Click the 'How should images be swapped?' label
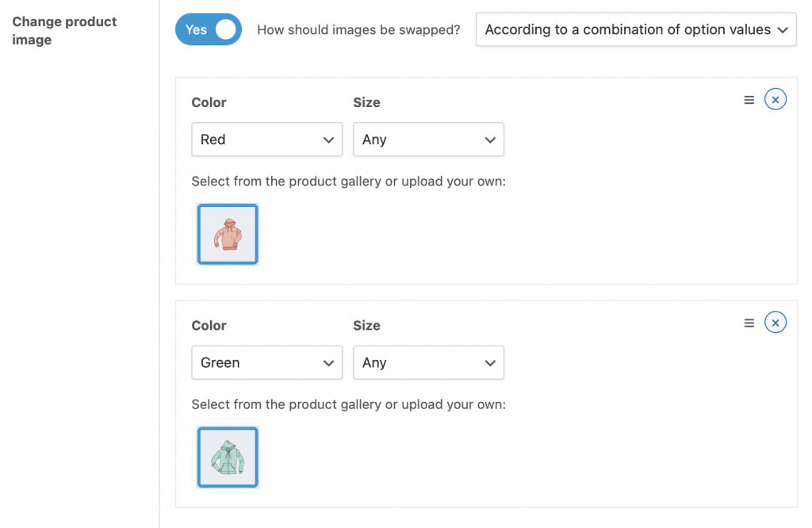The height and width of the screenshot is (528, 812). 358,29
